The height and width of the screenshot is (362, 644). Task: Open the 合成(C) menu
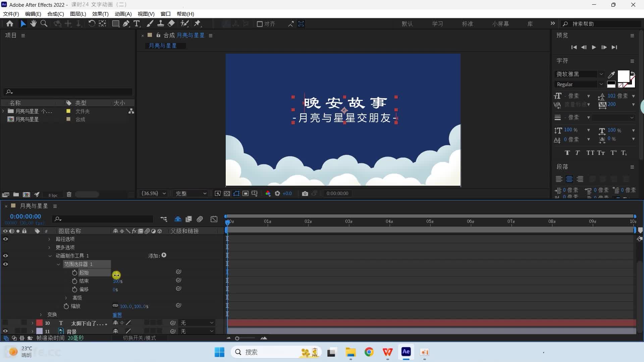point(55,14)
